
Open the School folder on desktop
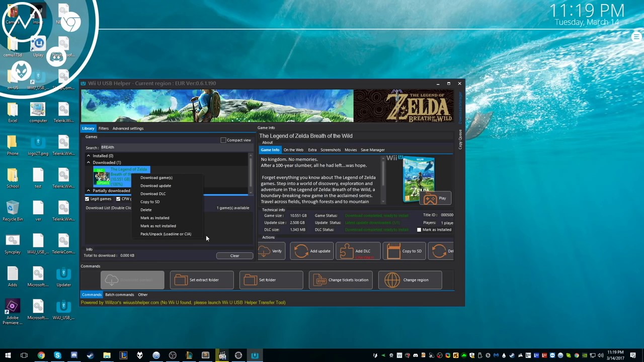coord(13,178)
